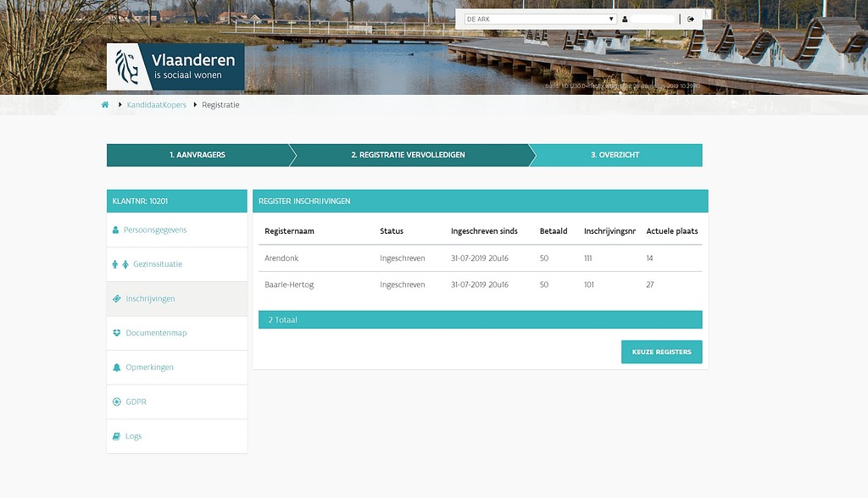Click the person icon beside Persoonsgegevens
The height and width of the screenshot is (498, 868).
pos(116,230)
